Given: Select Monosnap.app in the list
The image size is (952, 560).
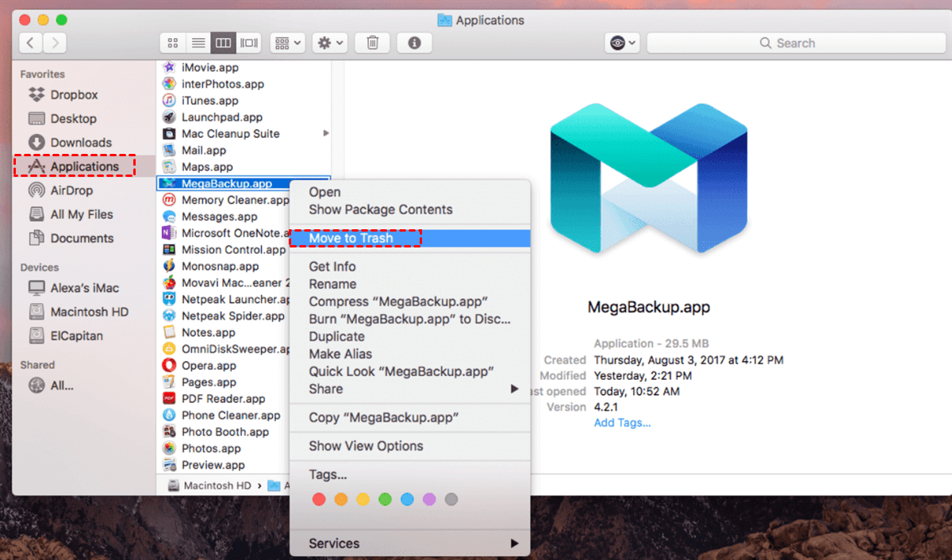Looking at the screenshot, I should 220,267.
